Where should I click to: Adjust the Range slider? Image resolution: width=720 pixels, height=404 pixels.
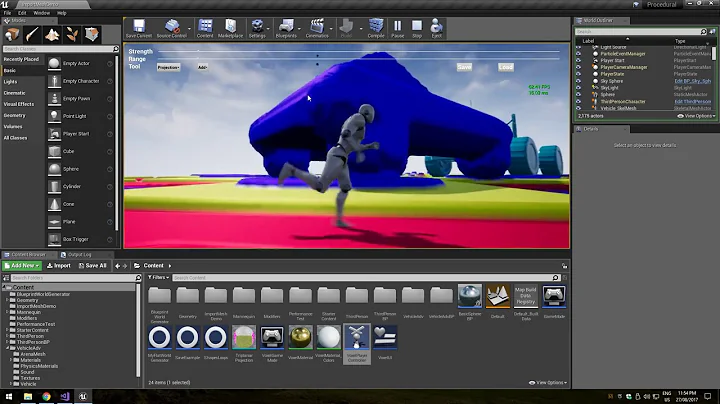click(x=359, y=59)
